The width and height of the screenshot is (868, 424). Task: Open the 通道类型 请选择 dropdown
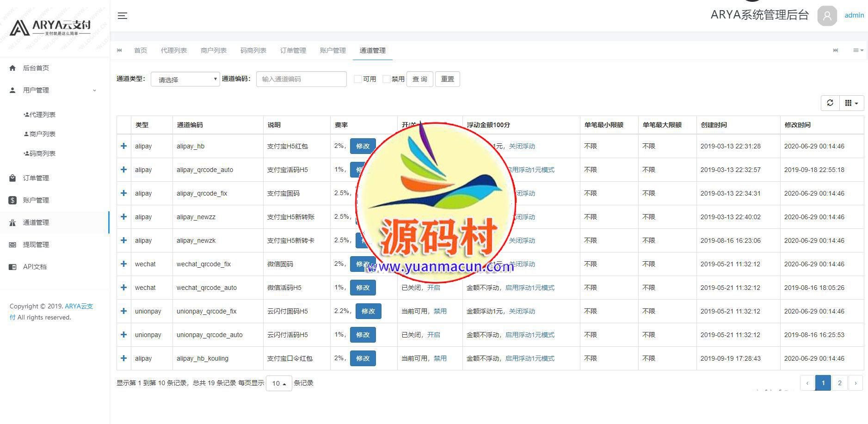click(x=185, y=80)
